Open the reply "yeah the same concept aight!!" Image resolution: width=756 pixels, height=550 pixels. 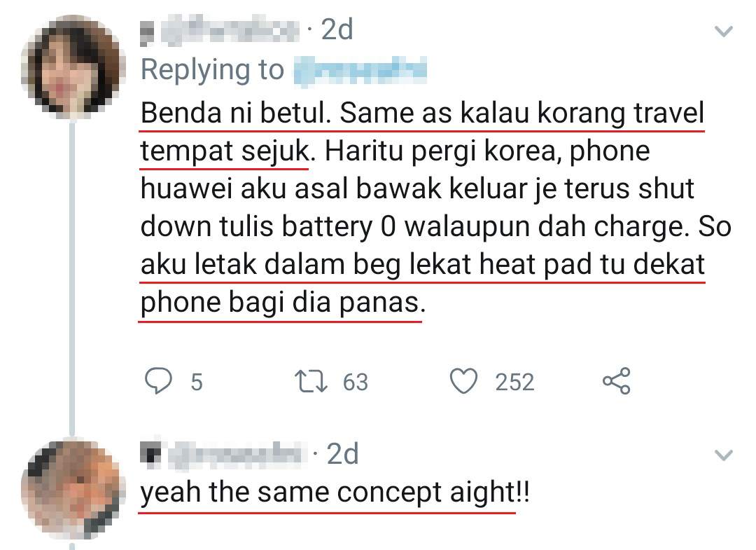click(x=335, y=493)
